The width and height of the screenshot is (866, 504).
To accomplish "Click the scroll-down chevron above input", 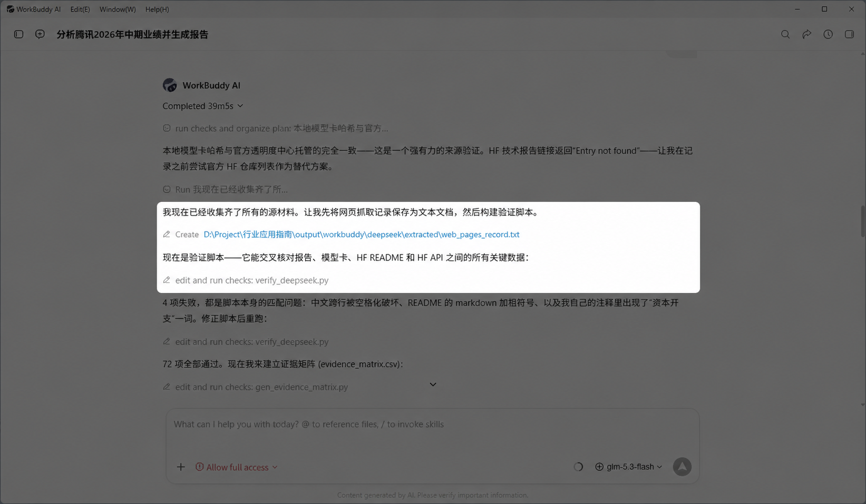I will [x=433, y=384].
